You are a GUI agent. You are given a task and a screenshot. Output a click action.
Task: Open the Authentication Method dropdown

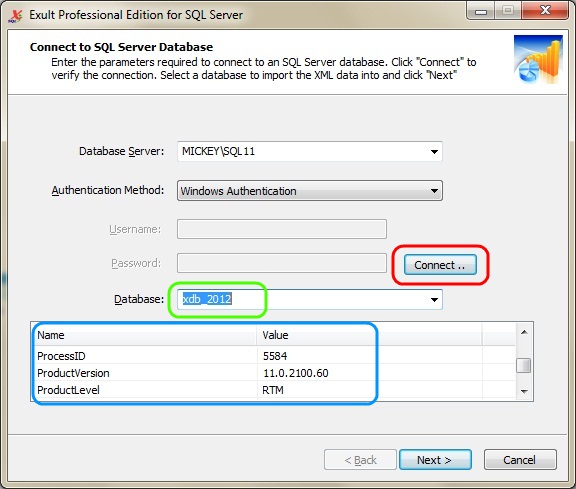[x=310, y=191]
